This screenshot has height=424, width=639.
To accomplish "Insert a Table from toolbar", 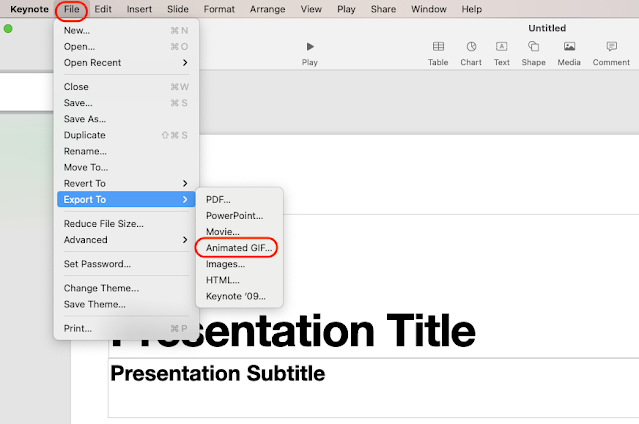I will tap(438, 46).
